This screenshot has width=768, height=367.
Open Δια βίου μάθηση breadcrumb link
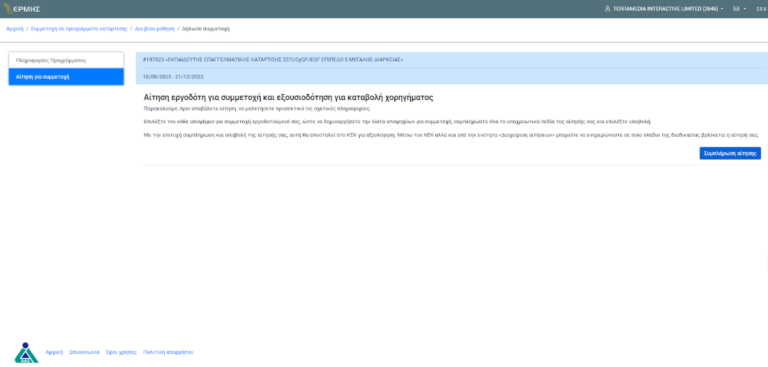tap(155, 29)
